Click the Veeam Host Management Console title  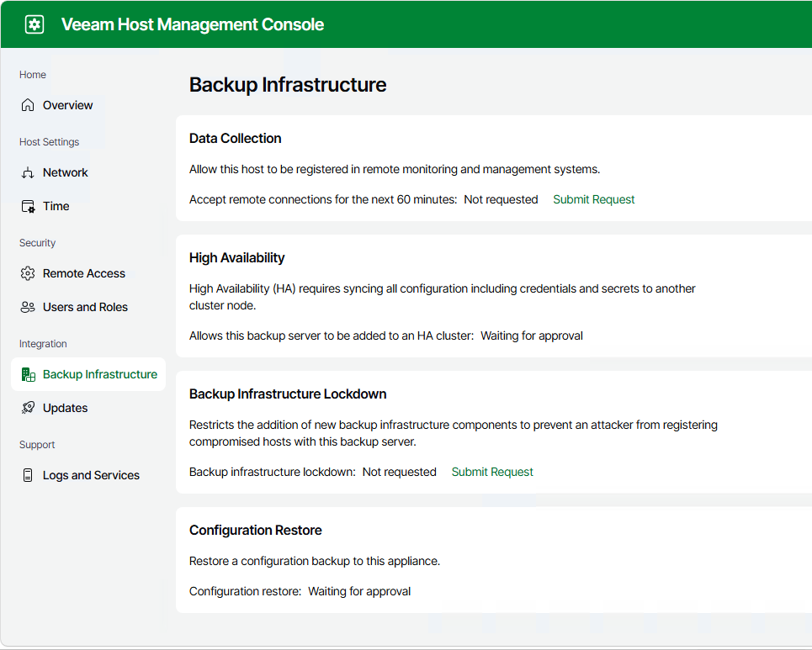coord(193,24)
